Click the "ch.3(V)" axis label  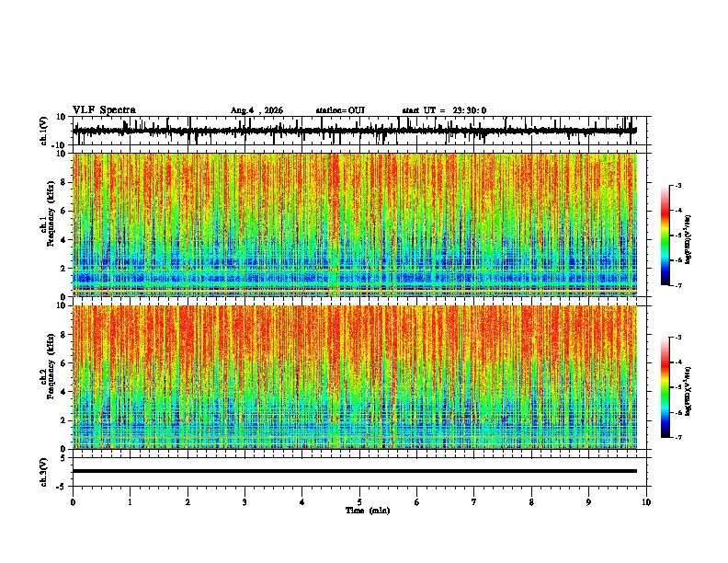point(44,472)
